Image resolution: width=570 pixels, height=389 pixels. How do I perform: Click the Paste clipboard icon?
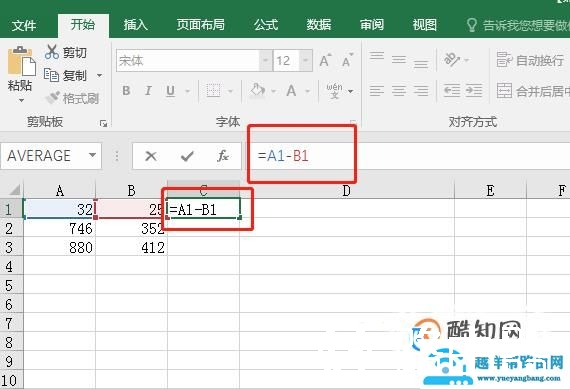click(21, 60)
